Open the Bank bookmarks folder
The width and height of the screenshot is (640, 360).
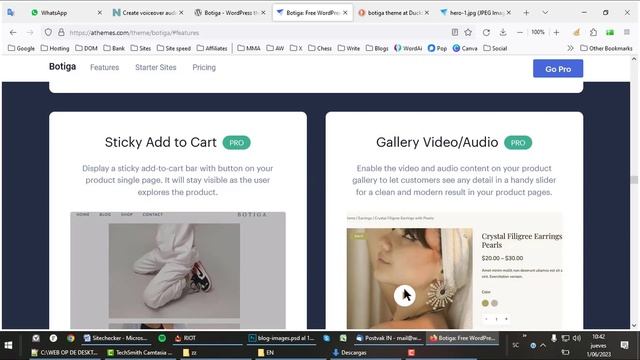pos(114,48)
